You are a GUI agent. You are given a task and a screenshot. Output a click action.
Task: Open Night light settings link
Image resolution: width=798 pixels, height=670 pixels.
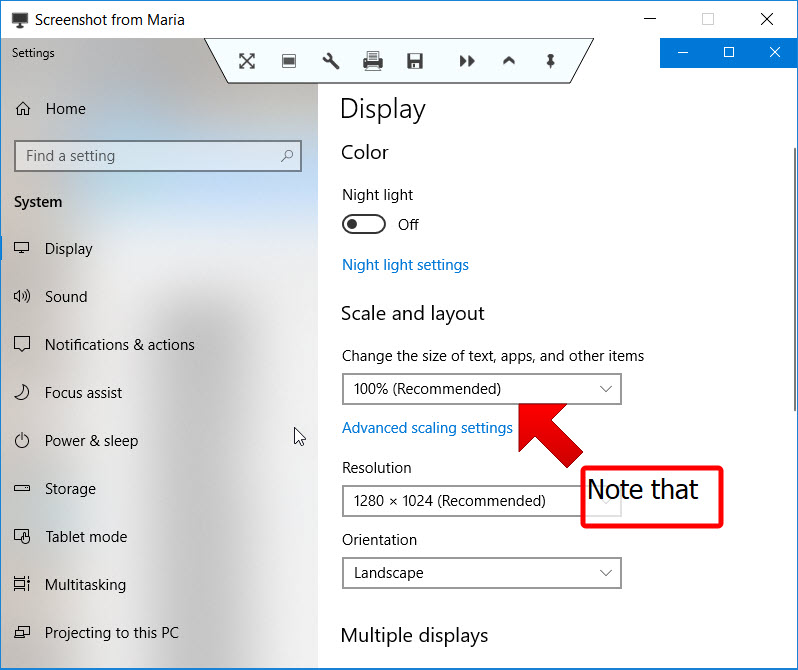[405, 265]
